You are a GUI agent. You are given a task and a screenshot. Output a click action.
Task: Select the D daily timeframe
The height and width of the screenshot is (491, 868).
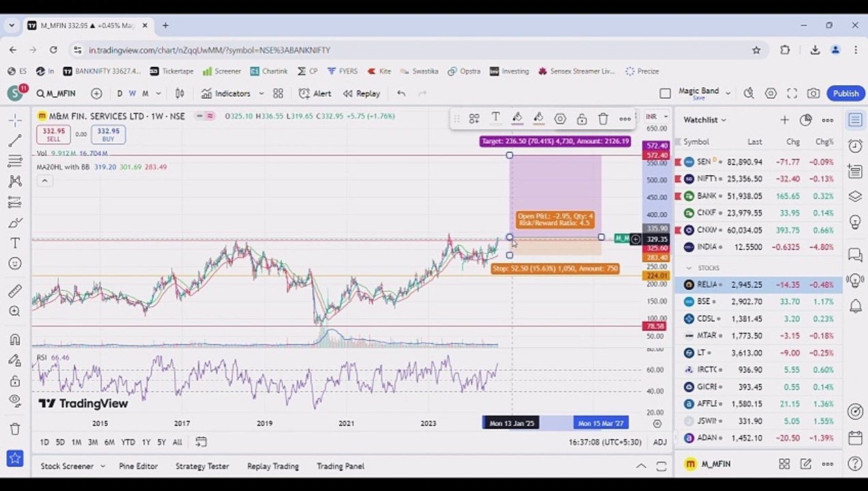coord(119,93)
